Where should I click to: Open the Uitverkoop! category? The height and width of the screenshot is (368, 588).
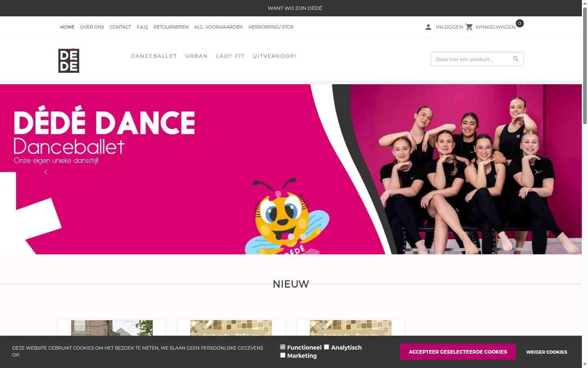275,56
